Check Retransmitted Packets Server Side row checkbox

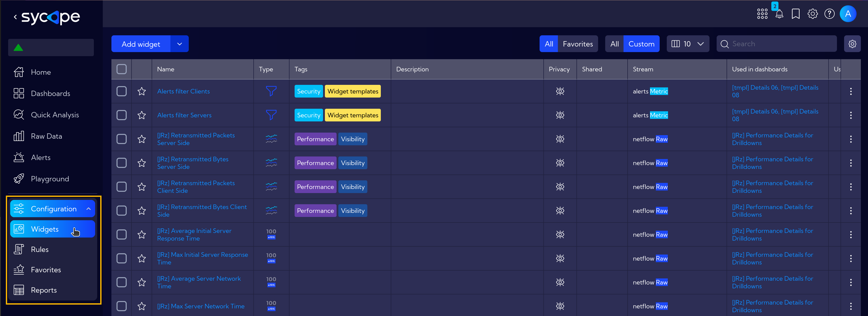pos(121,139)
